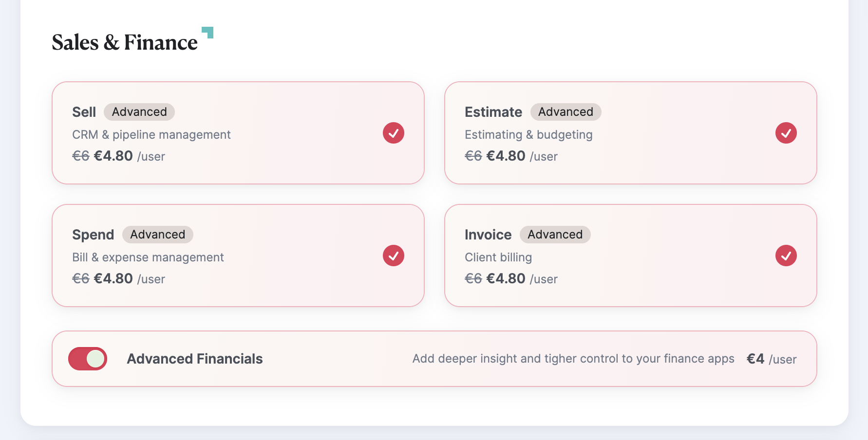868x440 pixels.
Task: Click the teal corner icon beside Sales & Finance
Action: tap(208, 32)
